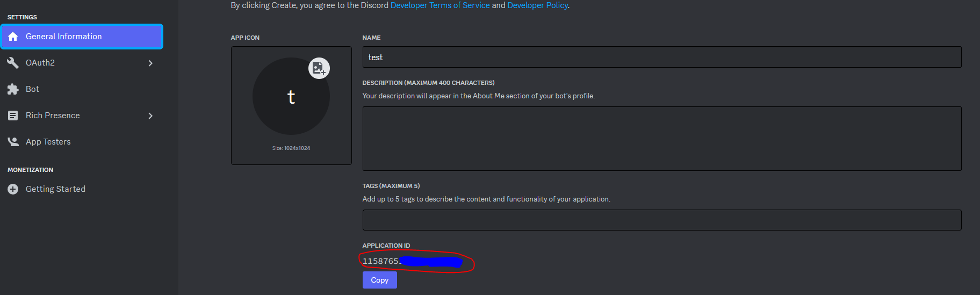Open the Developer Terms of Service link
The width and height of the screenshot is (980, 295).
click(x=440, y=5)
